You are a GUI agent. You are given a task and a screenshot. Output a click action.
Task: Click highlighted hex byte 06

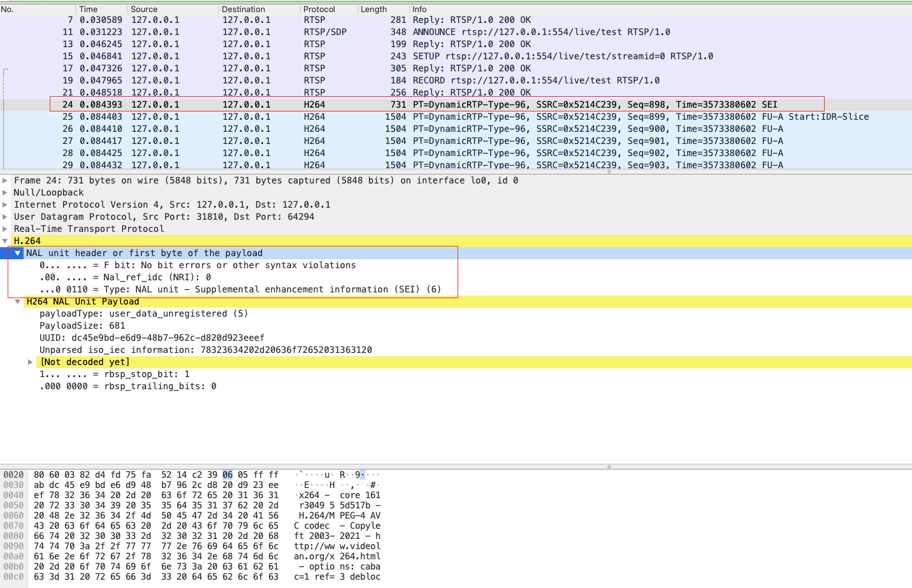tap(228, 475)
